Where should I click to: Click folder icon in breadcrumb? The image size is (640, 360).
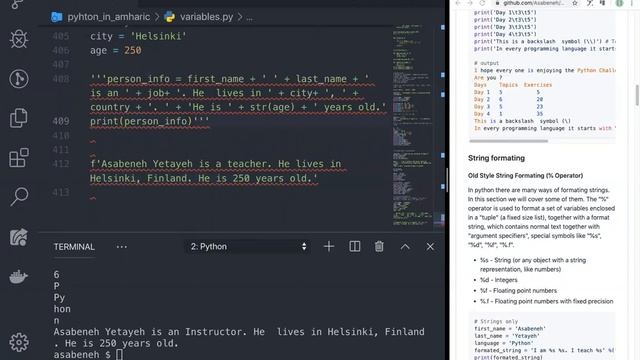57,17
